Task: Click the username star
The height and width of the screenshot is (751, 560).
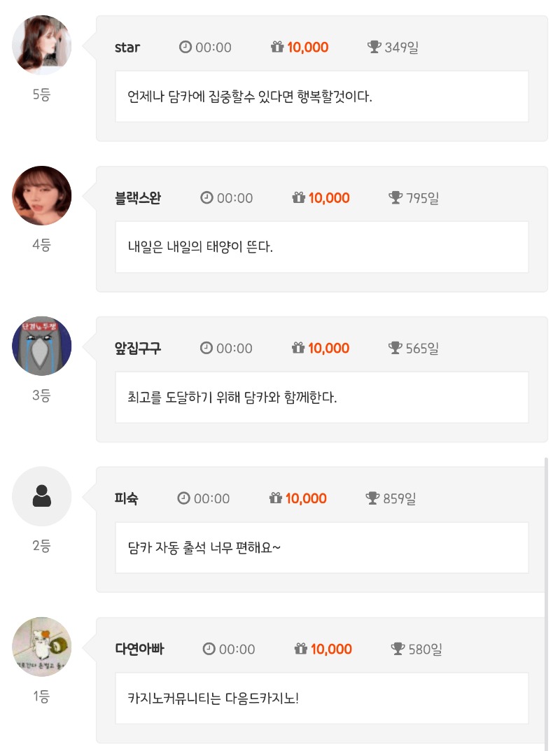Action: coord(127,48)
